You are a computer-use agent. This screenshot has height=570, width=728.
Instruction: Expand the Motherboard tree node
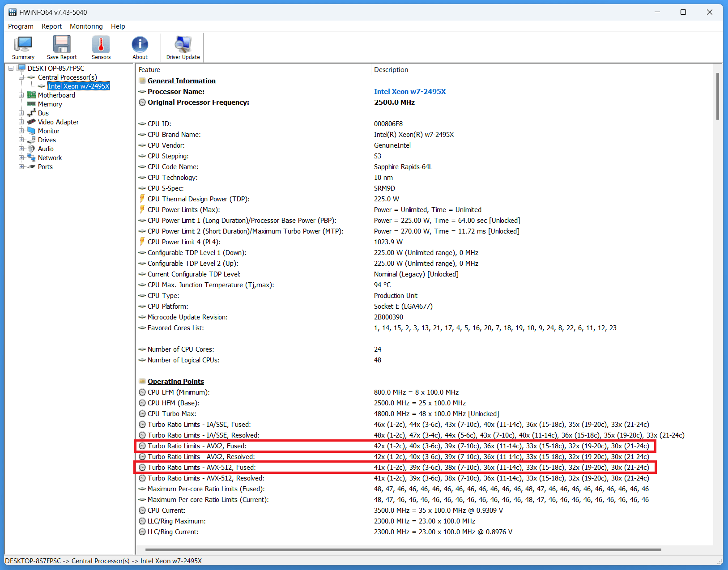click(21, 95)
